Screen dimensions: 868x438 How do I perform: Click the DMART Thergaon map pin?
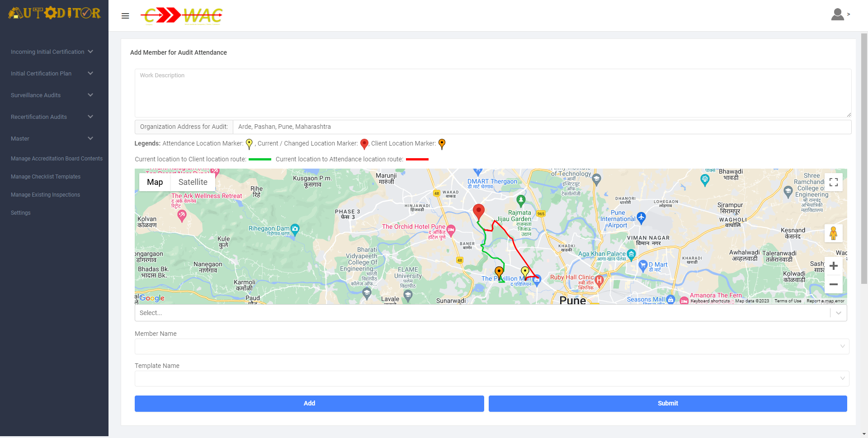tap(478, 172)
